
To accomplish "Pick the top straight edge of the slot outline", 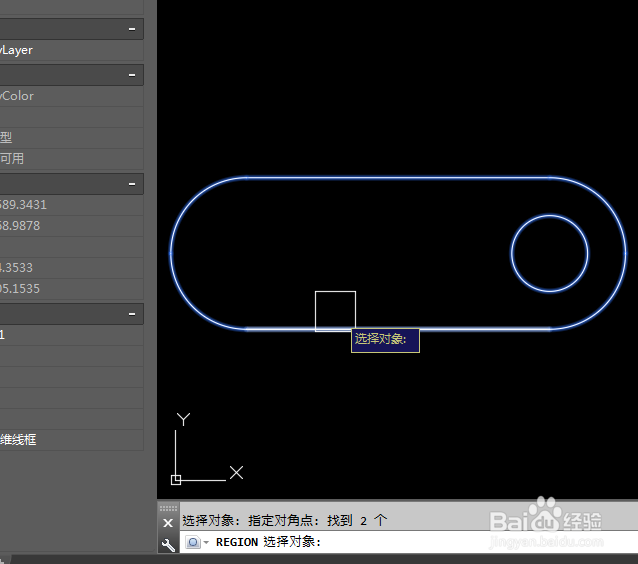I will click(x=399, y=177).
